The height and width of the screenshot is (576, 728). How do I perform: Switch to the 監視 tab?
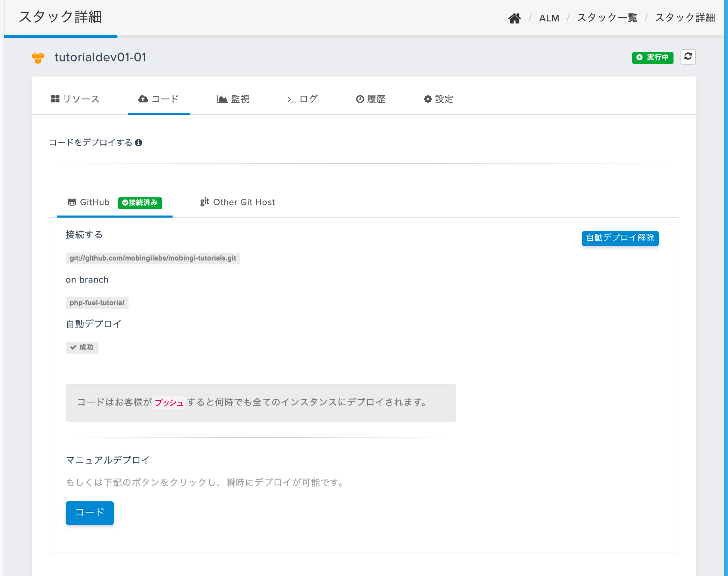coord(233,99)
